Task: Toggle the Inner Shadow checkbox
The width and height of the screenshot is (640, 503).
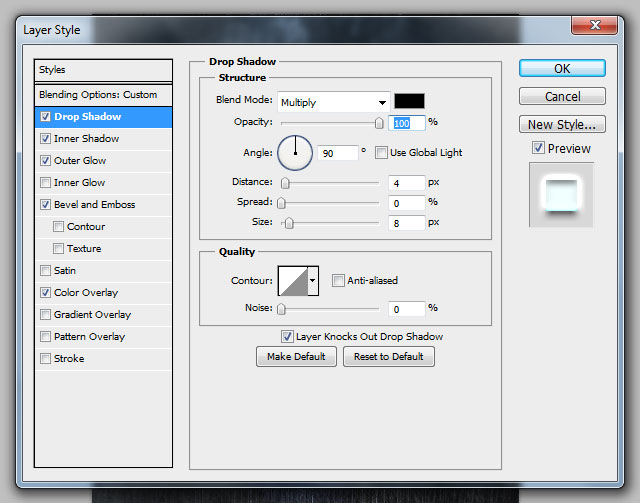Action: coord(45,139)
